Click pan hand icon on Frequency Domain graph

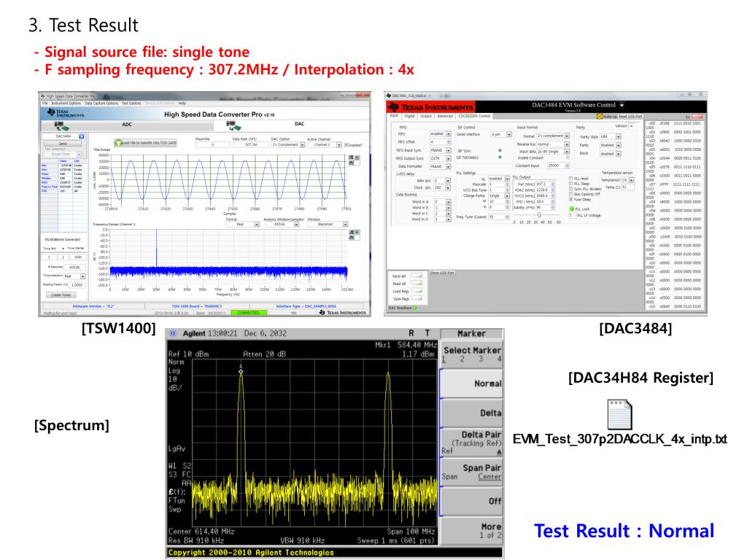click(x=351, y=238)
